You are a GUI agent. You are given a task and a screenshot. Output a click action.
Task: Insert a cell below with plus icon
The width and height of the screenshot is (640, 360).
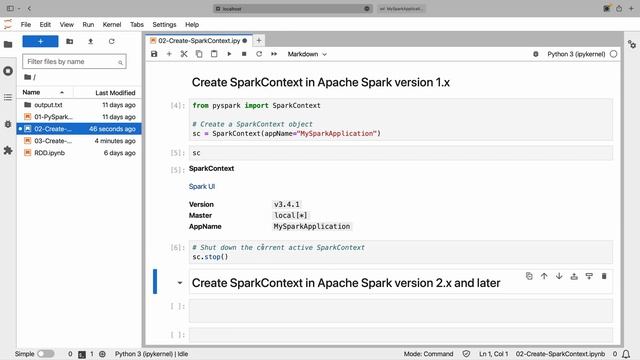pyautogui.click(x=169, y=54)
